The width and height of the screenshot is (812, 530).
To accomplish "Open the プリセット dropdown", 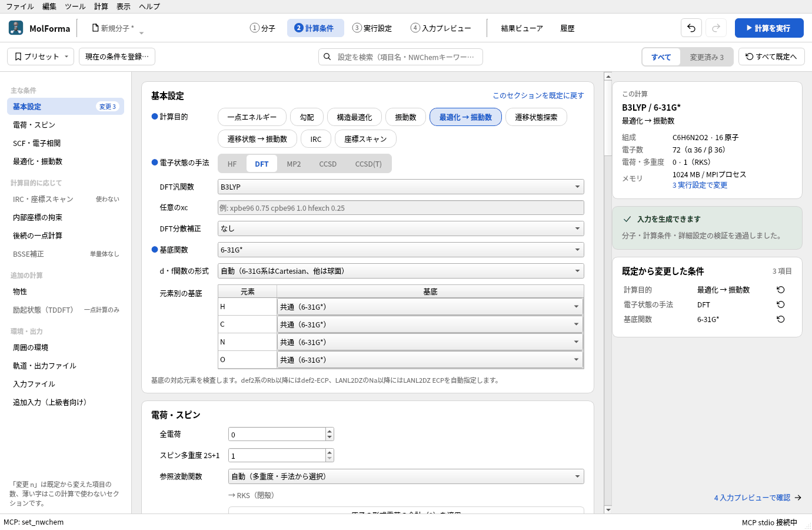I will pos(41,57).
